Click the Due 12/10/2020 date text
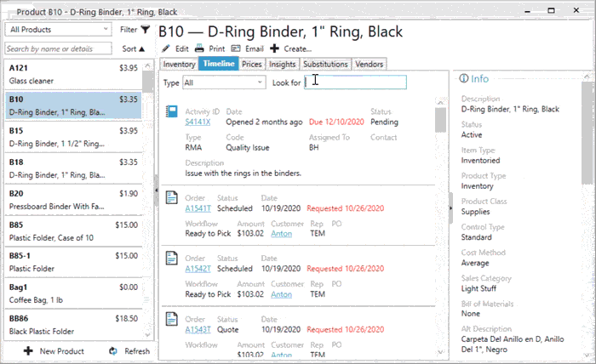Screen dimensions: 596x364 click(x=336, y=122)
